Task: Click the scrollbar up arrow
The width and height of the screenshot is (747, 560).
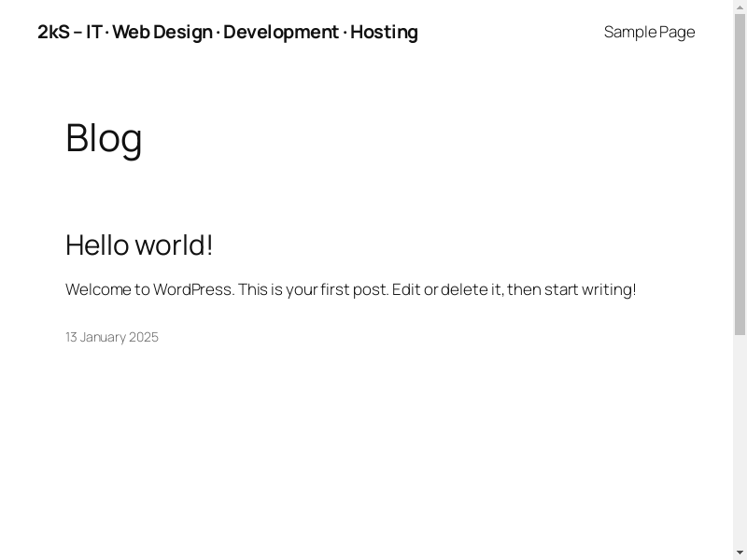Action: click(x=740, y=7)
